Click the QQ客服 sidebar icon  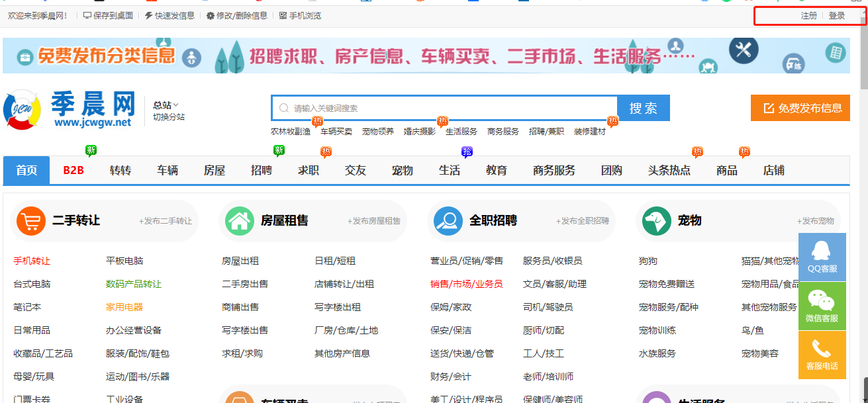[822, 257]
